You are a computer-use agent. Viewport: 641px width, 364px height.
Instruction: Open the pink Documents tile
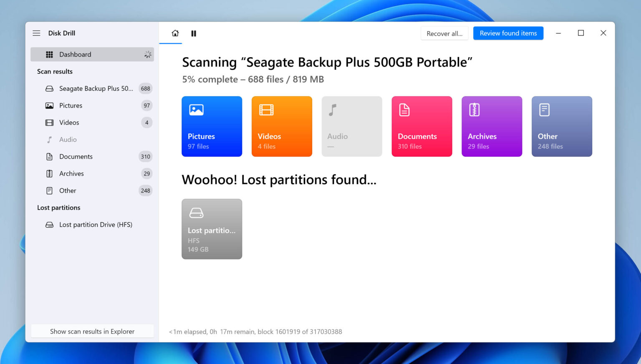(x=421, y=126)
